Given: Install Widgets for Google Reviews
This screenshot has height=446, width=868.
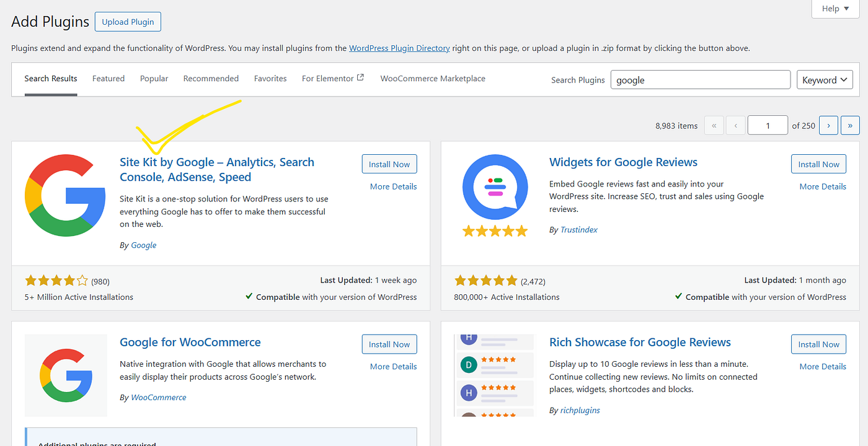Looking at the screenshot, I should [x=818, y=164].
